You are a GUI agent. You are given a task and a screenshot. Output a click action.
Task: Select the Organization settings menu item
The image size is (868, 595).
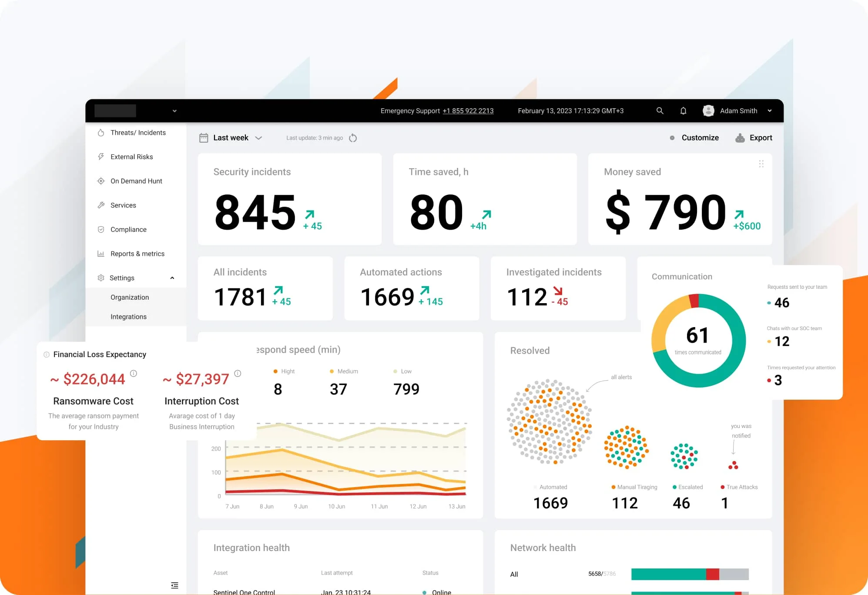[x=129, y=297]
